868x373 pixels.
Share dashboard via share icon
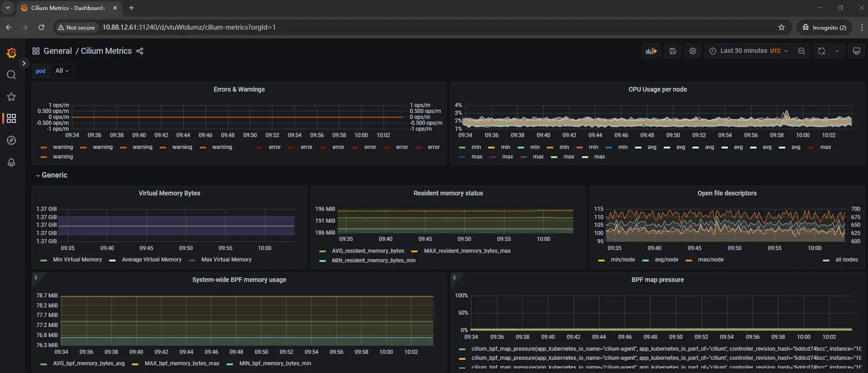(140, 51)
